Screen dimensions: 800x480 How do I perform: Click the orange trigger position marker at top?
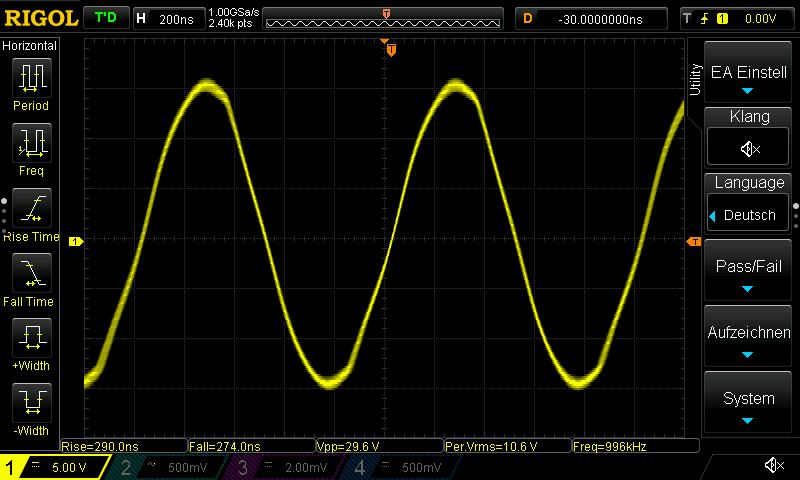(391, 49)
